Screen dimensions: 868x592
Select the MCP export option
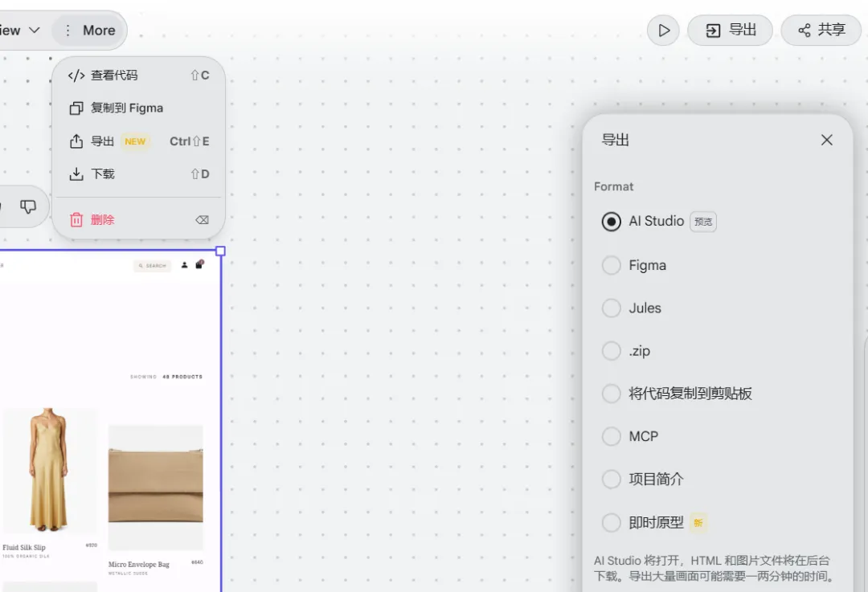pyautogui.click(x=611, y=436)
